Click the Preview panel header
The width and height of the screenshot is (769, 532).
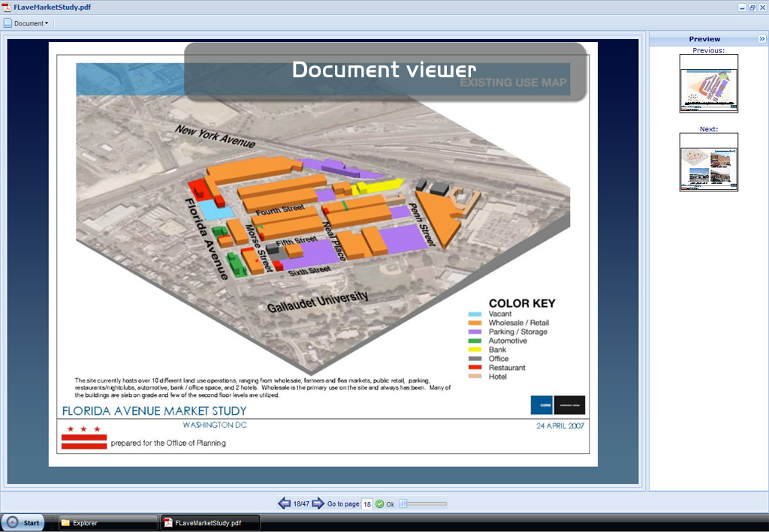(704, 39)
